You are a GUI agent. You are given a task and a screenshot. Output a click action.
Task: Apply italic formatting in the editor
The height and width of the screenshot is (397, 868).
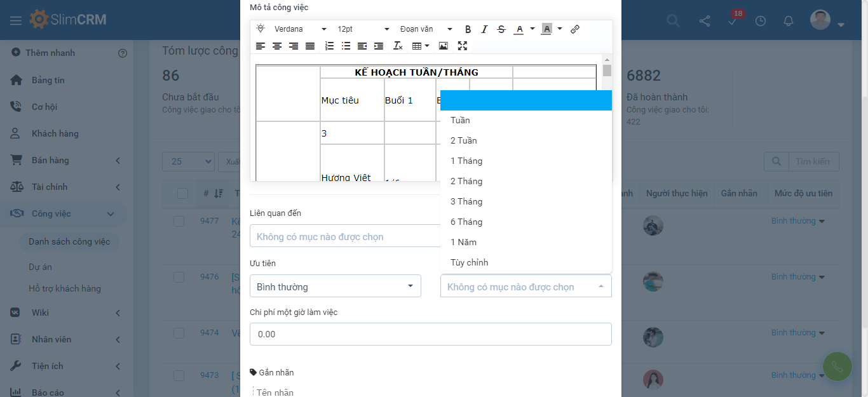[x=485, y=29]
